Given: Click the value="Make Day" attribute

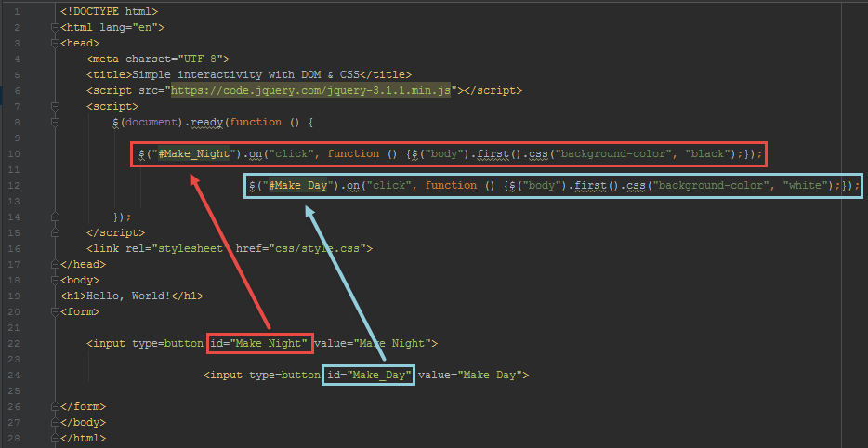Looking at the screenshot, I should [x=470, y=375].
